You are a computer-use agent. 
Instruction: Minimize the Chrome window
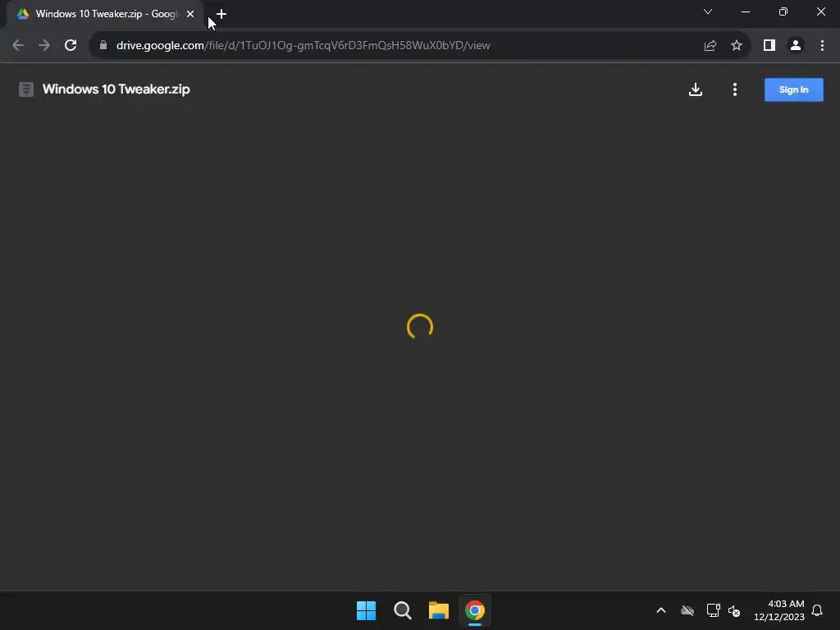(746, 11)
